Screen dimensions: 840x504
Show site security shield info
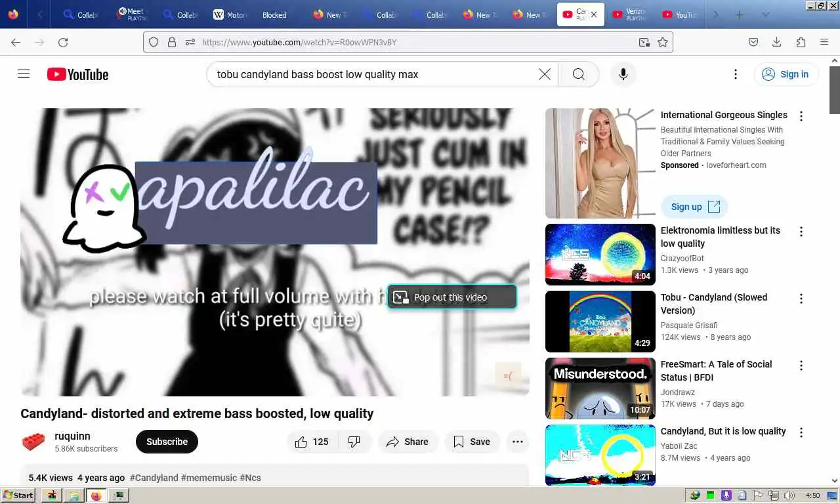(x=154, y=42)
